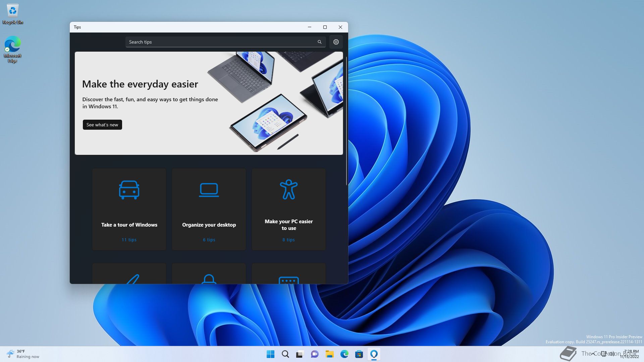Open the weather widget showing 36°F
The width and height of the screenshot is (644, 362).
click(x=23, y=354)
